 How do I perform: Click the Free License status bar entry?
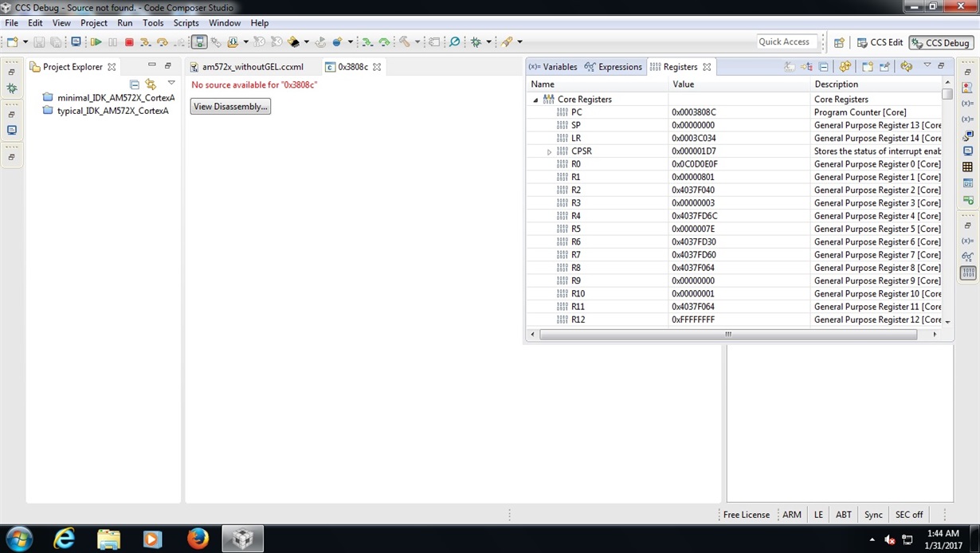747,515
